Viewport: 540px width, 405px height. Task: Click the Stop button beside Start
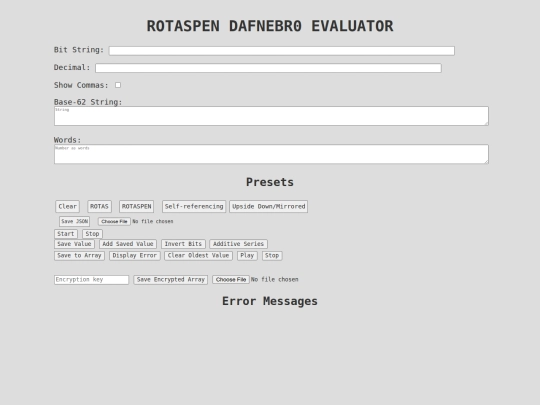coord(92,234)
